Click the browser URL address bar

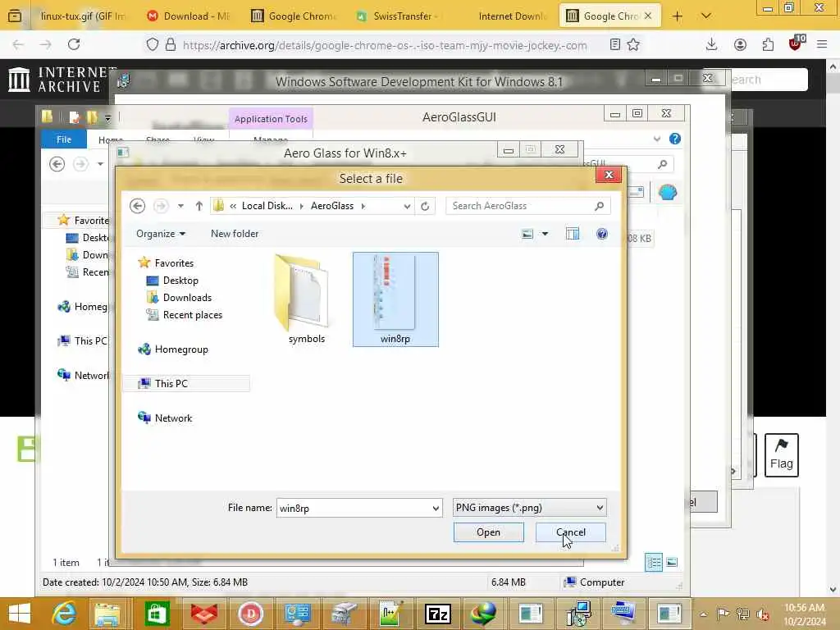(384, 46)
